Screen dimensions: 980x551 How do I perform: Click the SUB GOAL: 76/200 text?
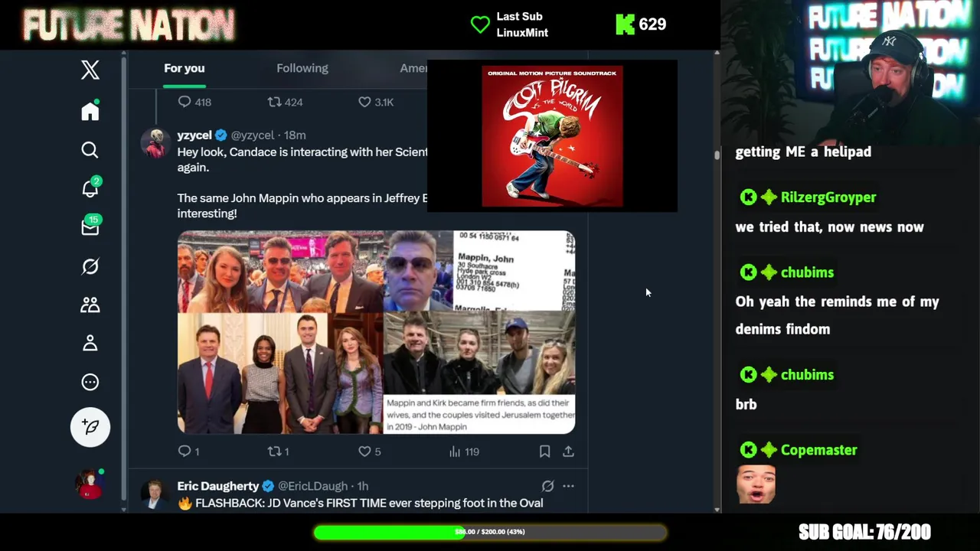tap(864, 532)
